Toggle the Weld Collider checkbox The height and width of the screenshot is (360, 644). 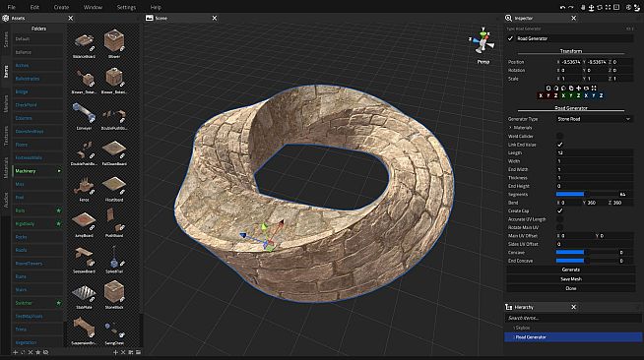[559, 136]
